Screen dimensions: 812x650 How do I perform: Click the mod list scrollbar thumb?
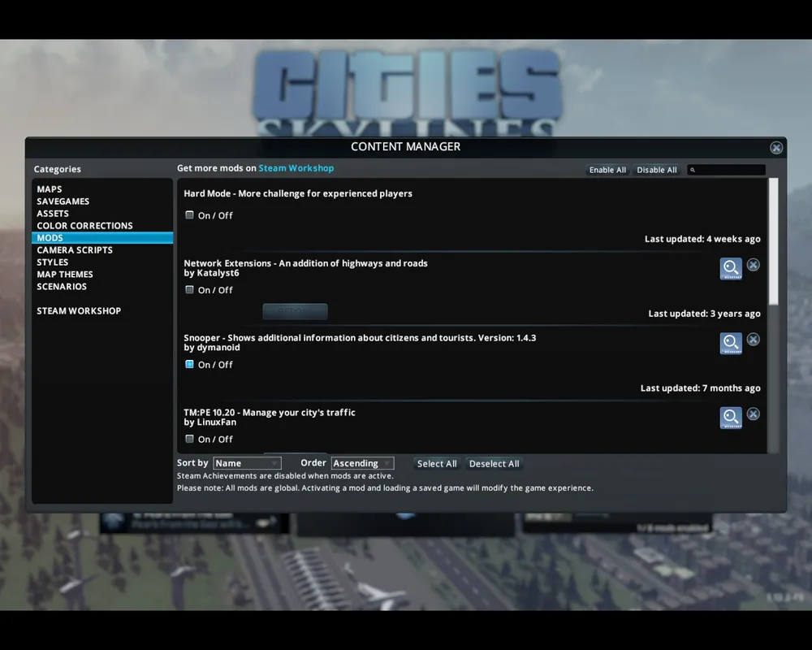773,241
